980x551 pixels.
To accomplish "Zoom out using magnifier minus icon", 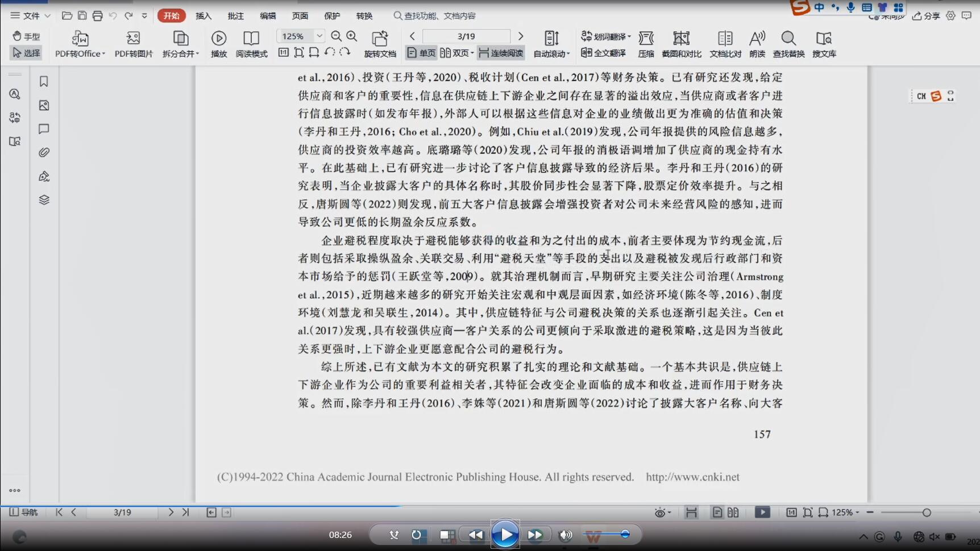I will [x=337, y=36].
